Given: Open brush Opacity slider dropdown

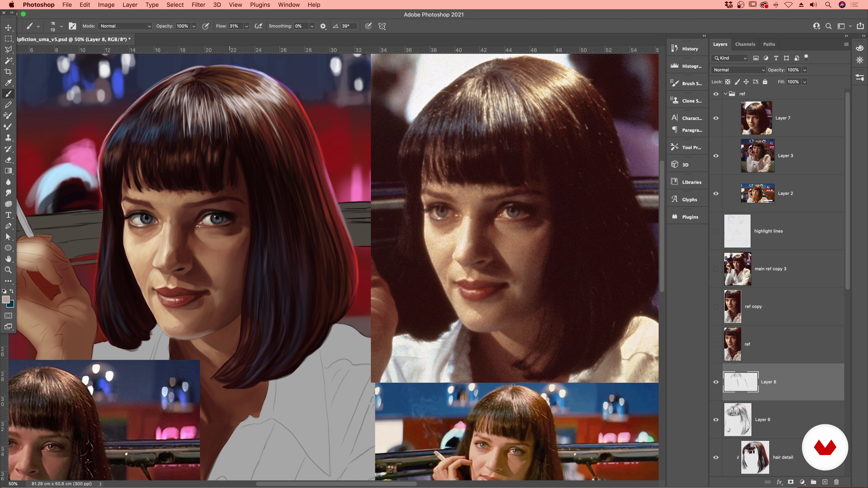Looking at the screenshot, I should coord(194,26).
